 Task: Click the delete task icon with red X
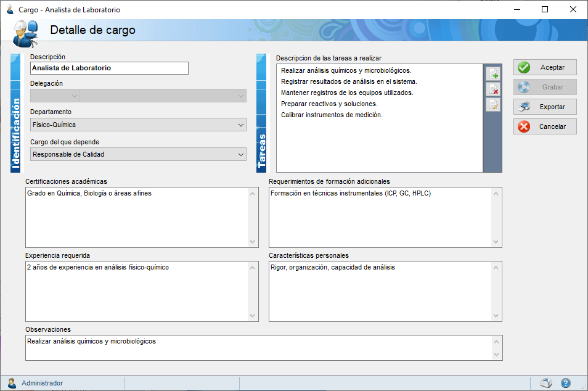(492, 89)
